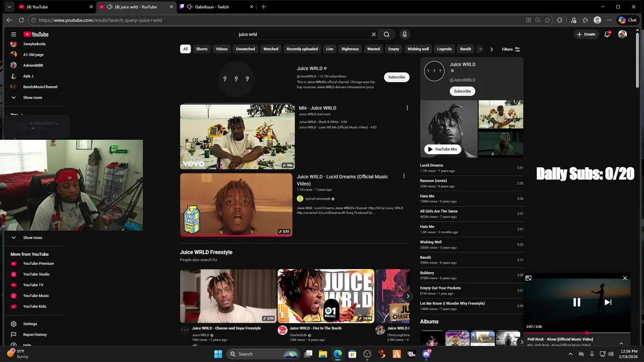Viewport: 644px width, 362px height.
Task: Open Windows volume control
Action: click(611, 354)
